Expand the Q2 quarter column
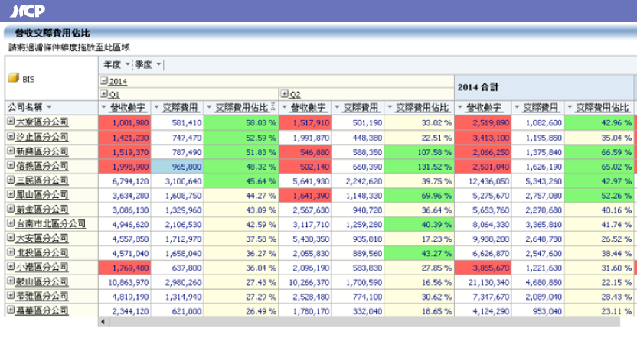This screenshot has height=364, width=637. coord(284,94)
